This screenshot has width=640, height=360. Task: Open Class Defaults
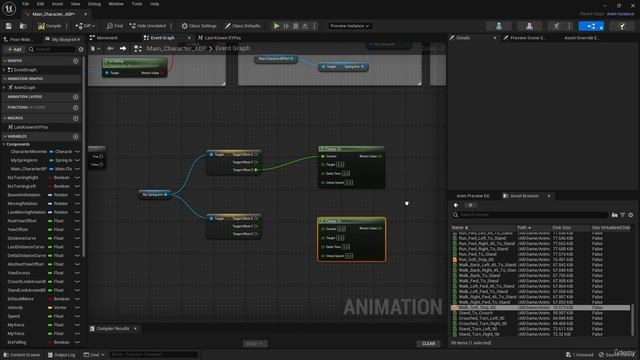pyautogui.click(x=242, y=26)
